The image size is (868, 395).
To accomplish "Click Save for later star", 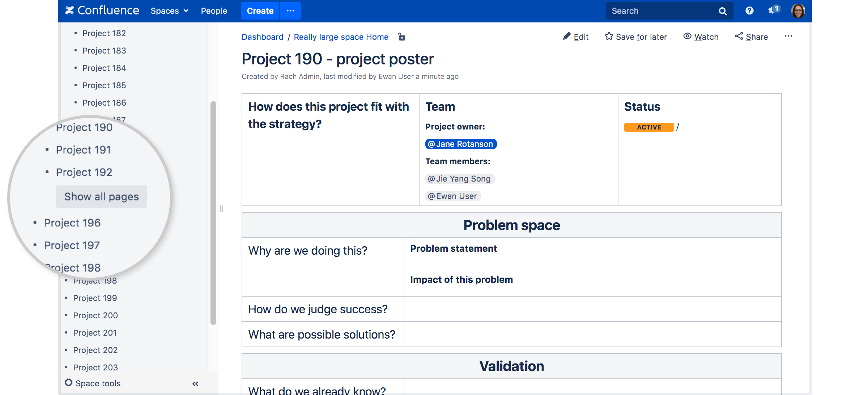I will pos(636,37).
